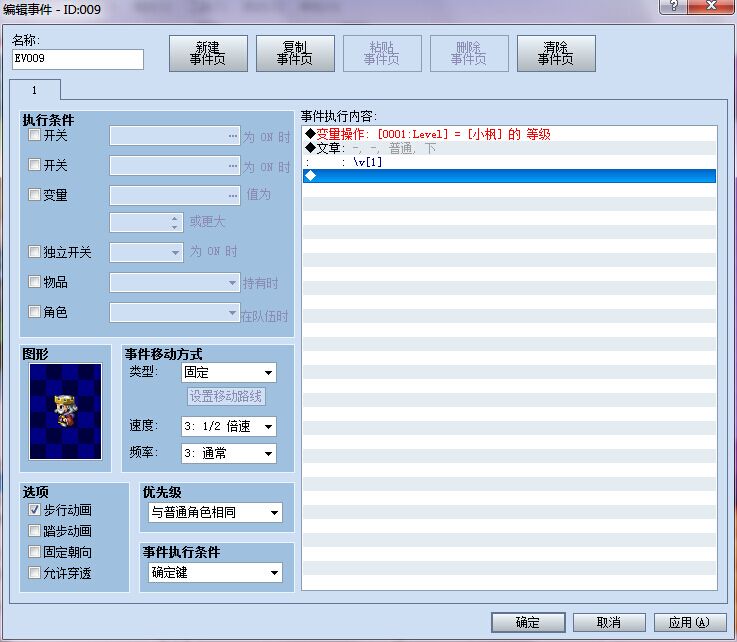This screenshot has width=737, height=642.
Task: Open the 类型 movement type dropdown
Action: [x=229, y=373]
